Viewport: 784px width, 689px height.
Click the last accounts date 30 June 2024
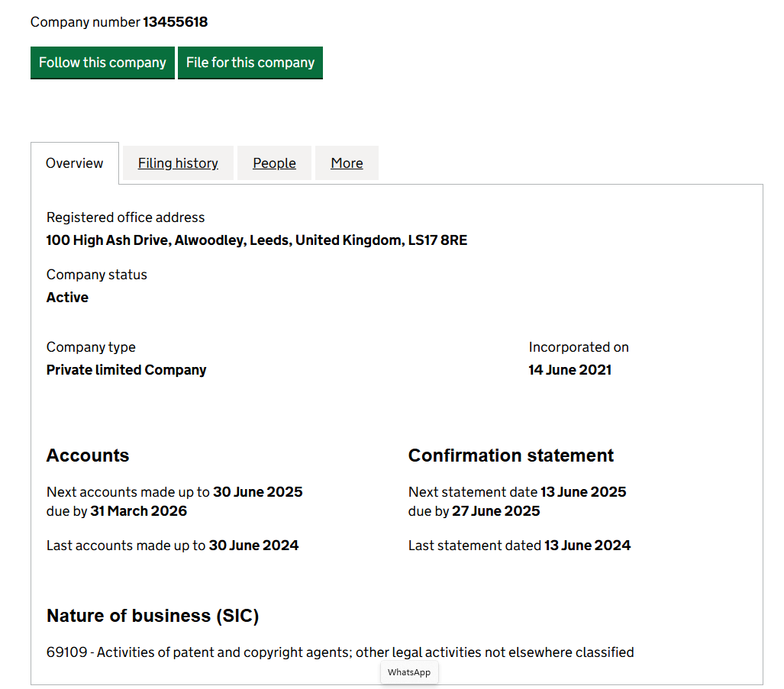253,546
